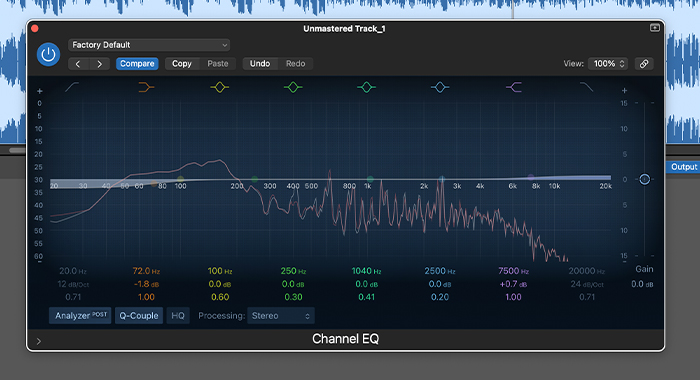The image size is (700, 380).
Task: Toggle the teal 1040 Hz bell band icon
Action: tap(366, 87)
